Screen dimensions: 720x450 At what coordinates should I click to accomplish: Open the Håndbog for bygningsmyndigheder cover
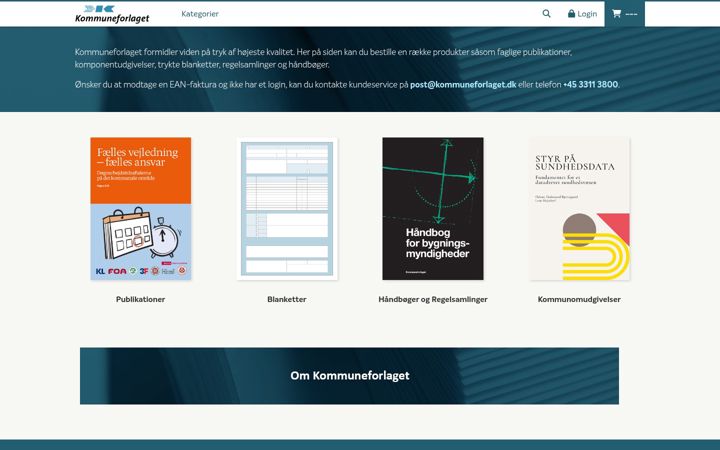coord(433,208)
